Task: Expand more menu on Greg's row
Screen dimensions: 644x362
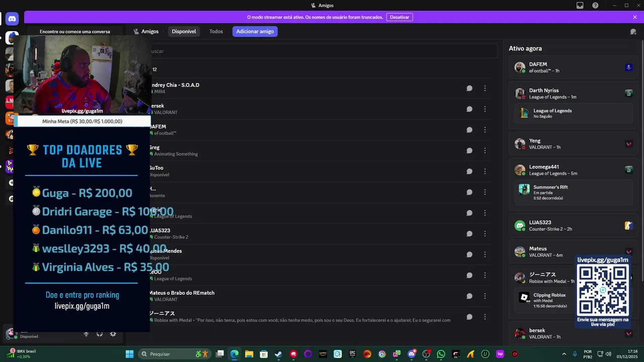Action: click(x=485, y=151)
